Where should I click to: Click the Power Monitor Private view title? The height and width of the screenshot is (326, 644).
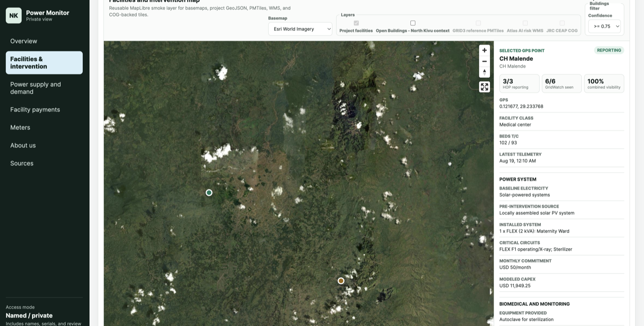coord(47,16)
